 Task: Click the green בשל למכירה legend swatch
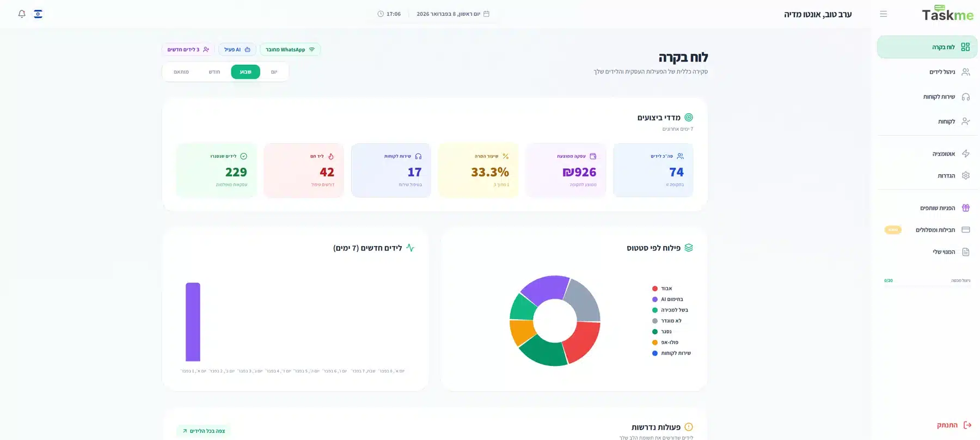point(655,310)
